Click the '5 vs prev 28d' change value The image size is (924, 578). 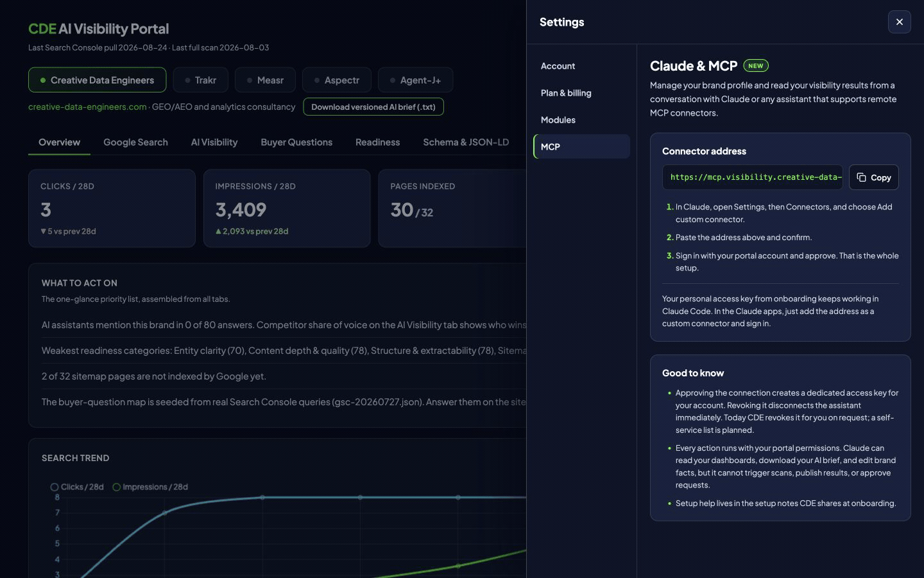click(x=68, y=231)
